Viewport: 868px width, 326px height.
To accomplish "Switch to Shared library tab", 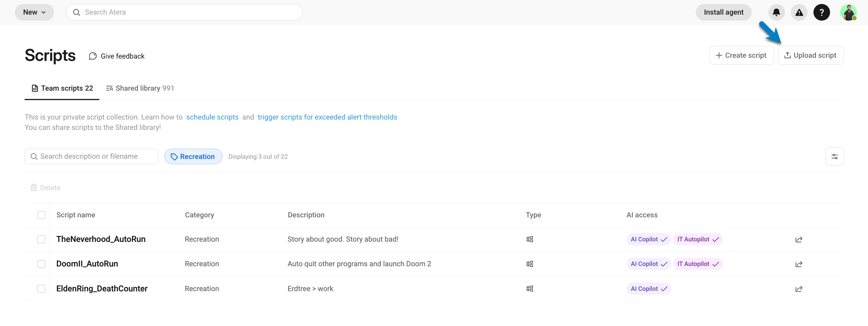I will (140, 88).
